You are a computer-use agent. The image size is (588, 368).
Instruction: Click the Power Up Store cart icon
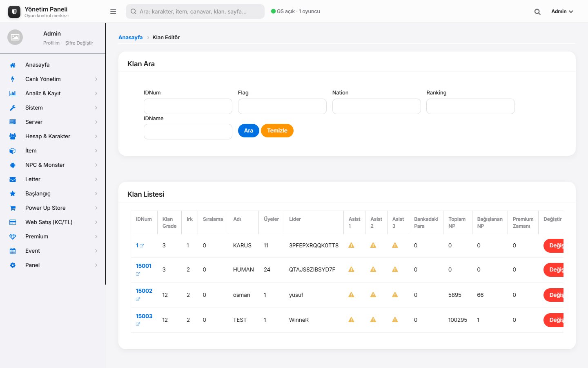click(x=13, y=208)
